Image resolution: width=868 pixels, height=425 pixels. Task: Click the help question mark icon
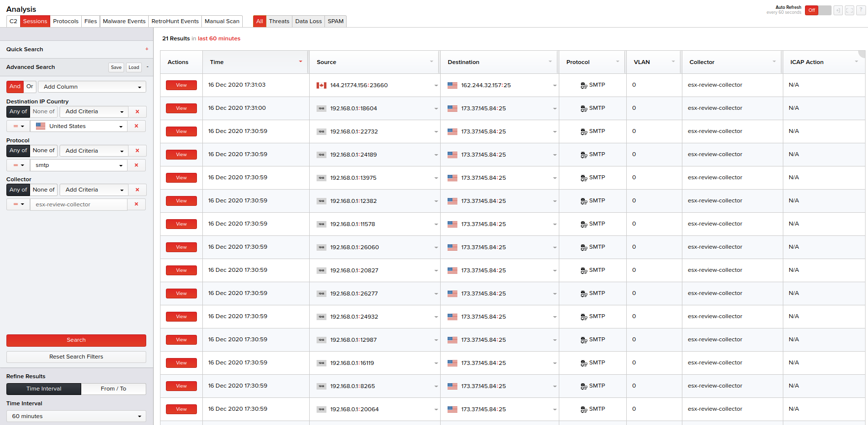(861, 10)
